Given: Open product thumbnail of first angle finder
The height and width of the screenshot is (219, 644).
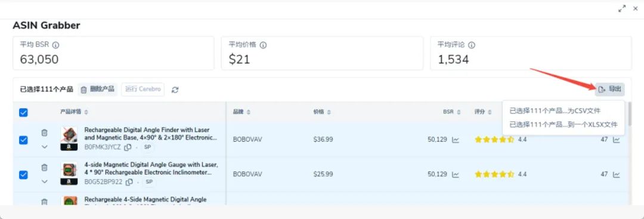Looking at the screenshot, I should pos(69,138).
